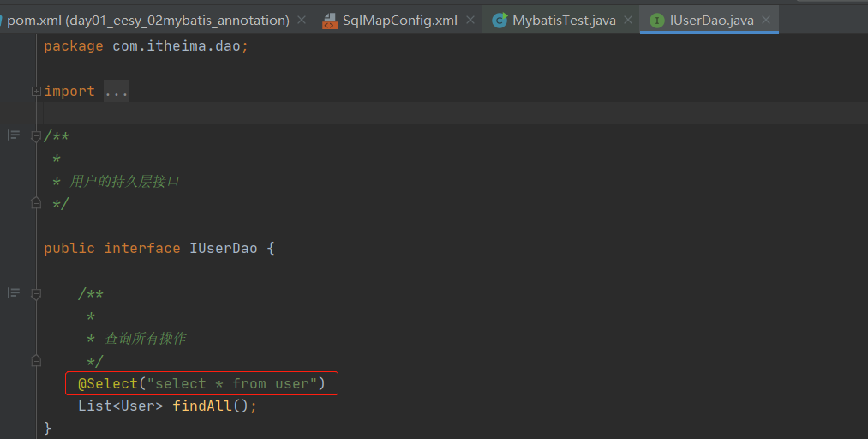
Task: Click the IUserDao.java interface icon
Action: point(656,21)
